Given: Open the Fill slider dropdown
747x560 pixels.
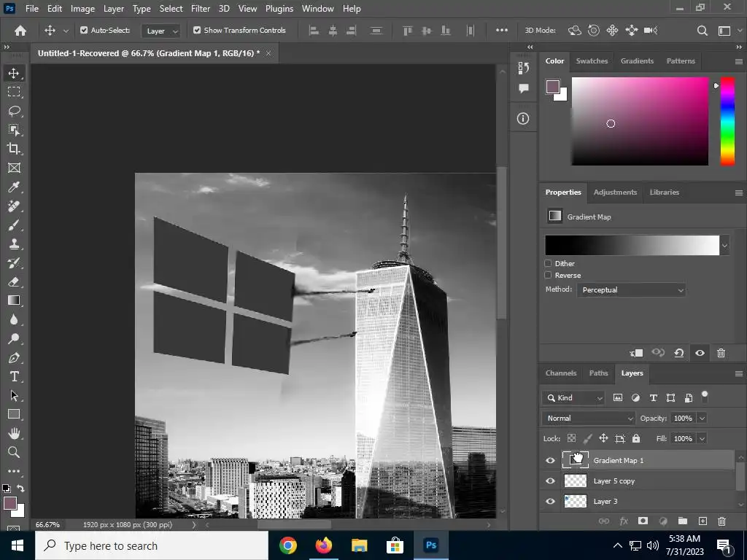Looking at the screenshot, I should [x=703, y=438].
